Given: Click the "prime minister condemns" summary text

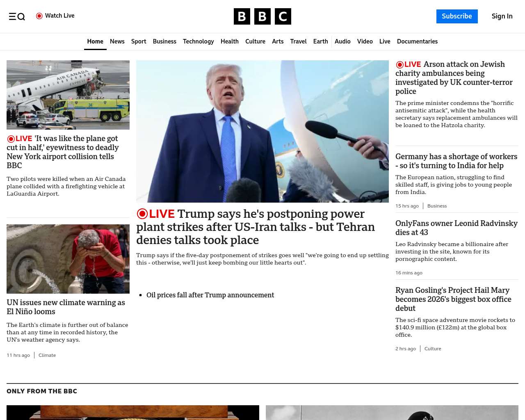Looking at the screenshot, I should click(x=457, y=114).
